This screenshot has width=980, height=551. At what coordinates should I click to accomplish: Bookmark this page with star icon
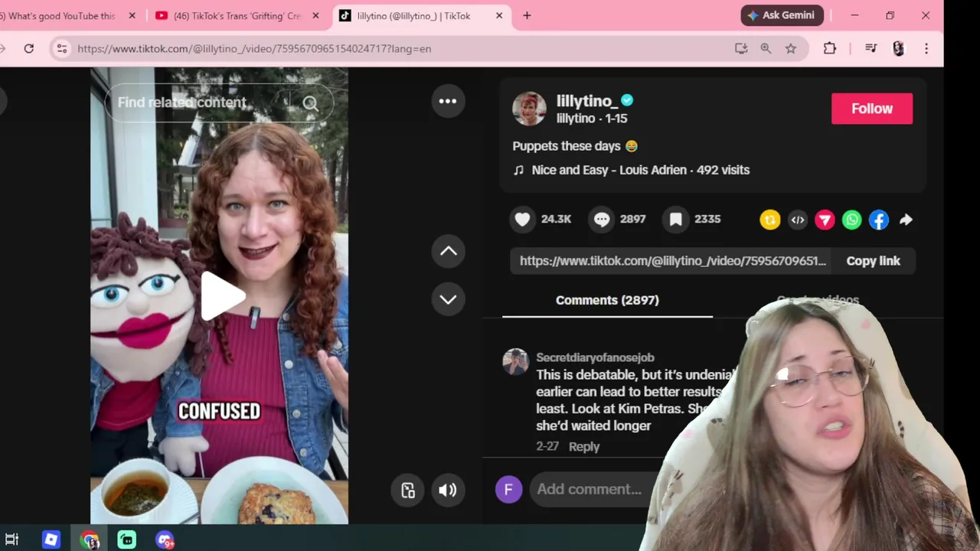(791, 48)
